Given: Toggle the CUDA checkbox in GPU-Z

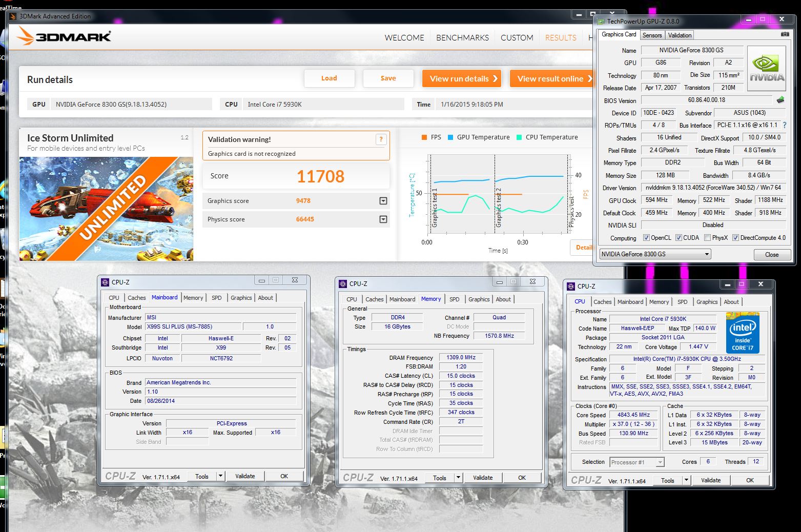Looking at the screenshot, I should click(x=679, y=238).
